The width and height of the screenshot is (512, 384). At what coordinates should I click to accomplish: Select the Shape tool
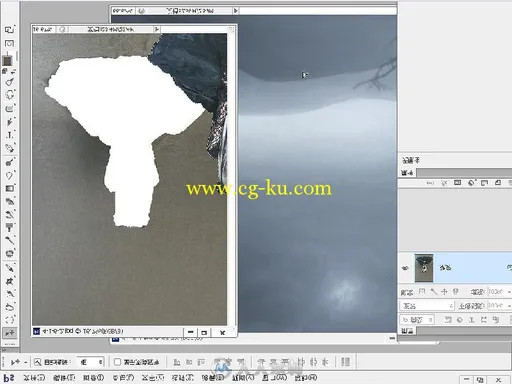tap(10, 108)
